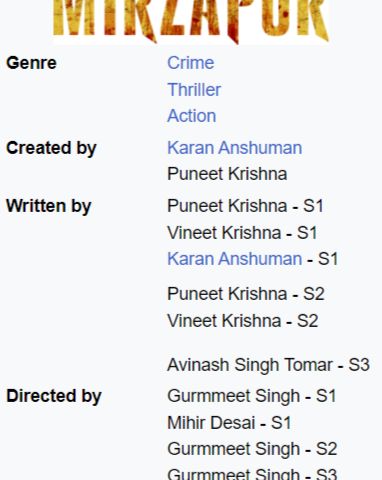The height and width of the screenshot is (480, 382).
Task: Click the Puneet Krishna - S1 entry
Action: click(245, 206)
